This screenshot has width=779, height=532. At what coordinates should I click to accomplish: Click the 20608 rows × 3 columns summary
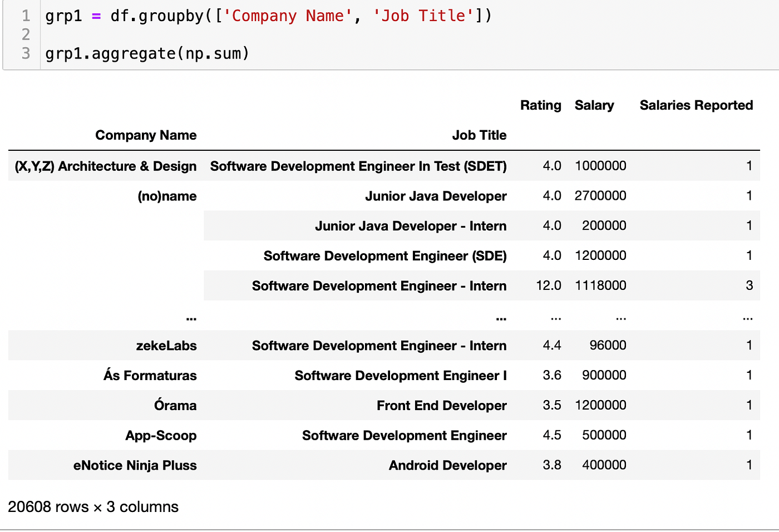[93, 507]
